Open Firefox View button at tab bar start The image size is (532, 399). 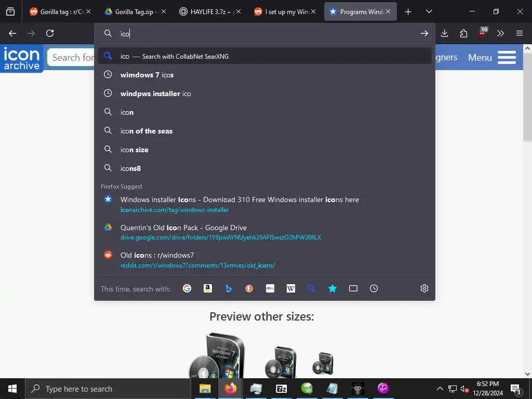[10, 11]
